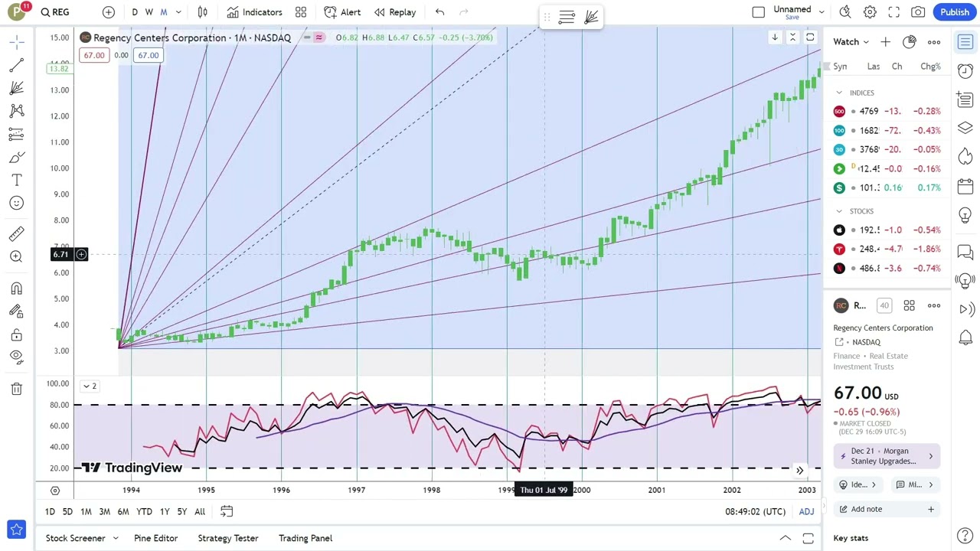The image size is (980, 551).
Task: Open the calendar panel
Action: click(965, 186)
